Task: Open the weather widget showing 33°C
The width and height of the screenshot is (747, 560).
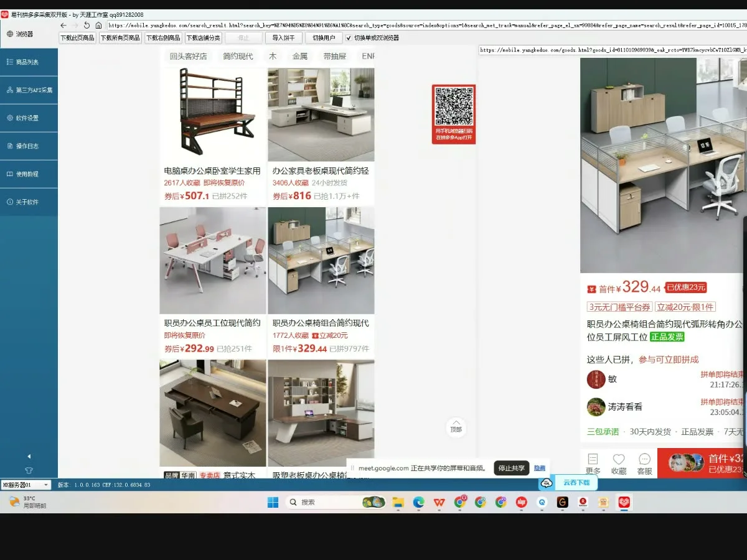Action: pyautogui.click(x=29, y=502)
